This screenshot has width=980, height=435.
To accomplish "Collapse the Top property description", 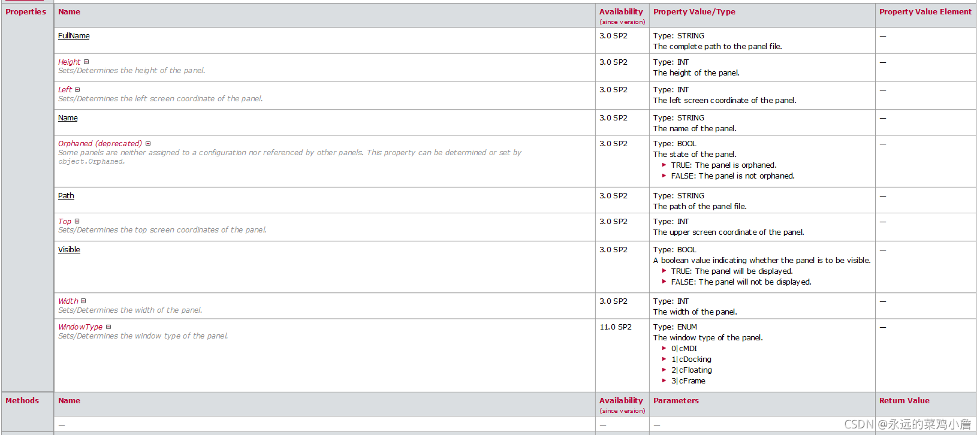I will coord(77,221).
